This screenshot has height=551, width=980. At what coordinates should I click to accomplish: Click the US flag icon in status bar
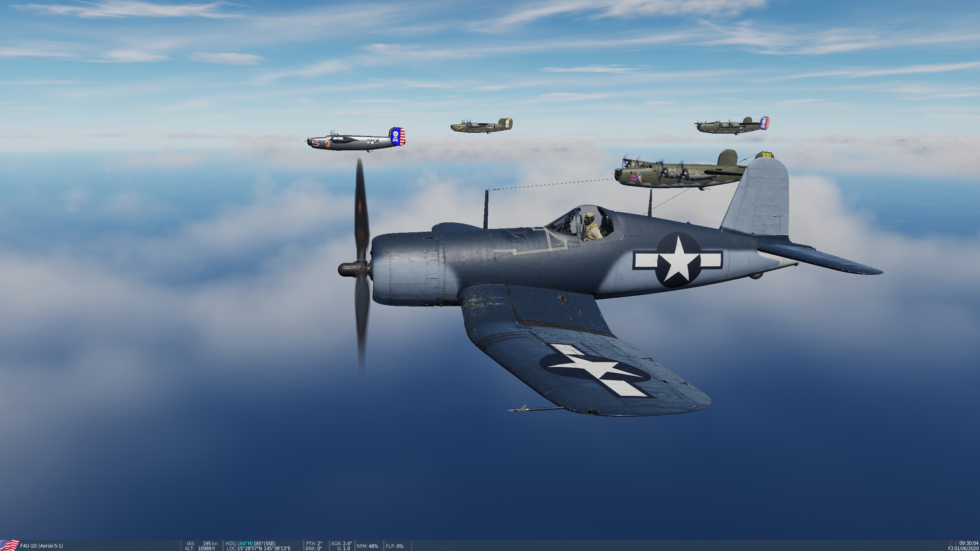[10, 545]
